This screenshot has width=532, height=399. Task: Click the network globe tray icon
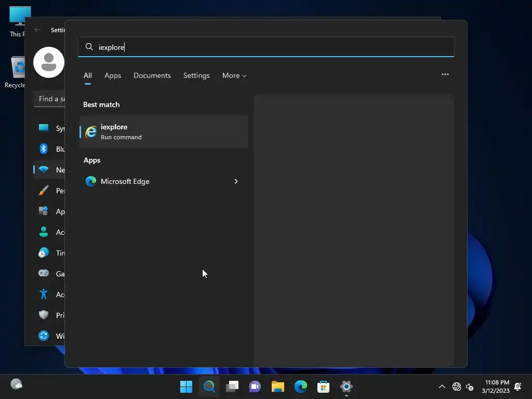(457, 387)
